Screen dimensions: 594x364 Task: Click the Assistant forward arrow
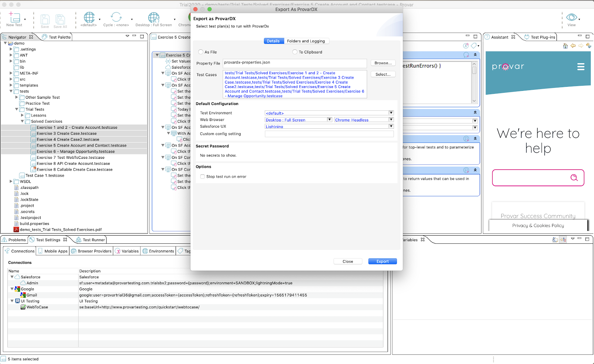tap(581, 46)
